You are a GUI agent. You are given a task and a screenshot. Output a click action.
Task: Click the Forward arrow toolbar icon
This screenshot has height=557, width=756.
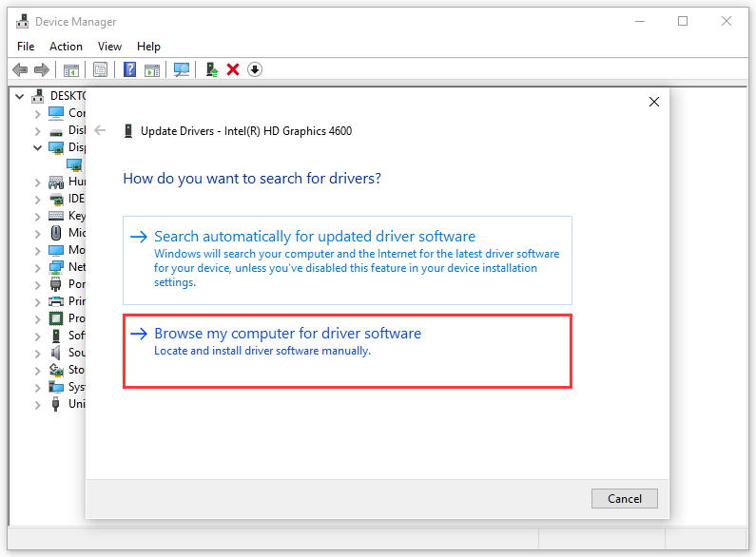click(42, 70)
